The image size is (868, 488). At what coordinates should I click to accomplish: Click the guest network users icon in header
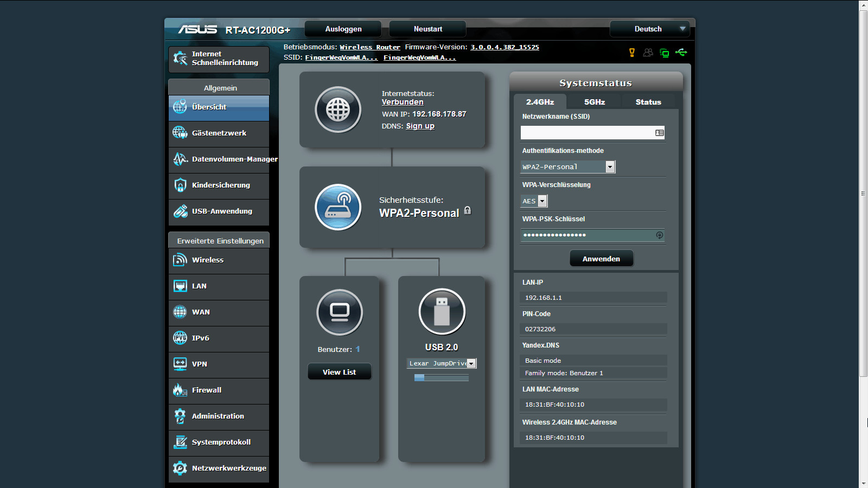coord(648,53)
